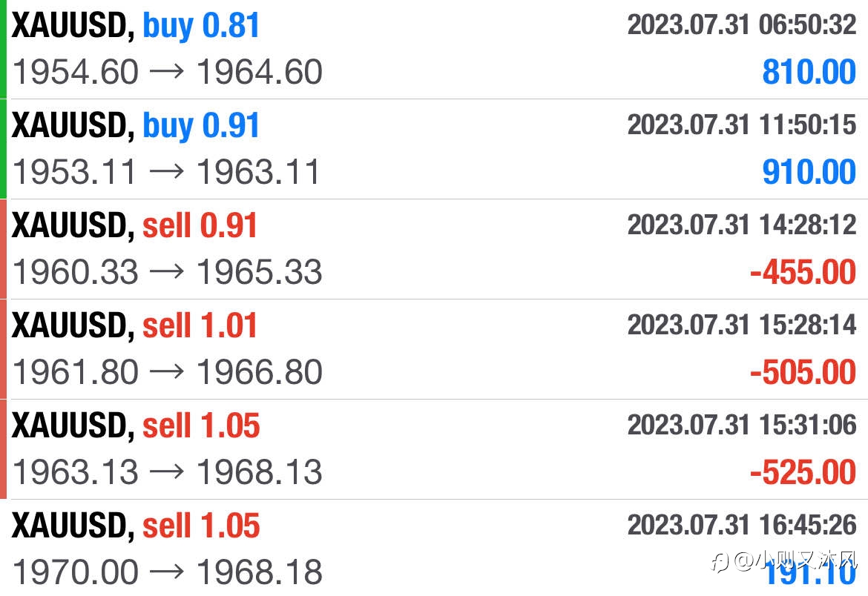Select timestamp 2023.07.31 15:31:06
Viewport: 868px width, 596px height.
742,425
